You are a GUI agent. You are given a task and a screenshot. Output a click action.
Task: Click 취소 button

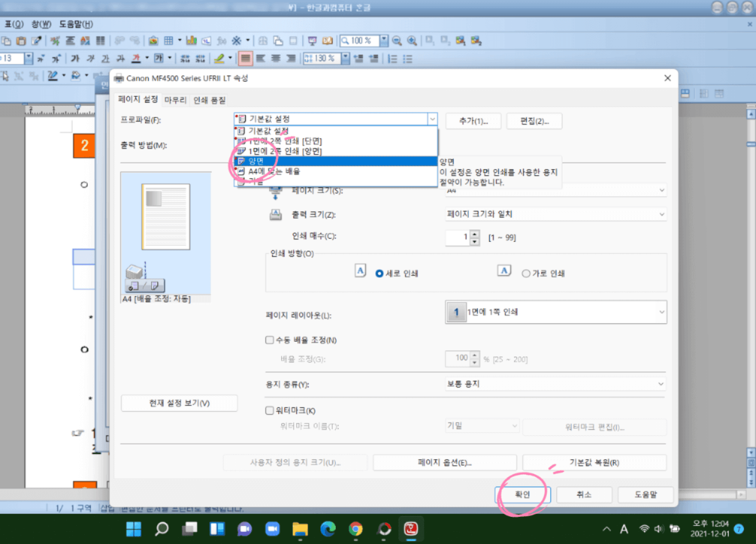(x=584, y=495)
